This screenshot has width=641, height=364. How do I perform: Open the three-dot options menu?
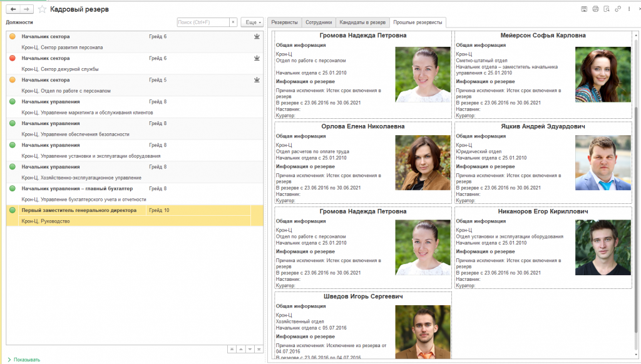[x=629, y=9]
